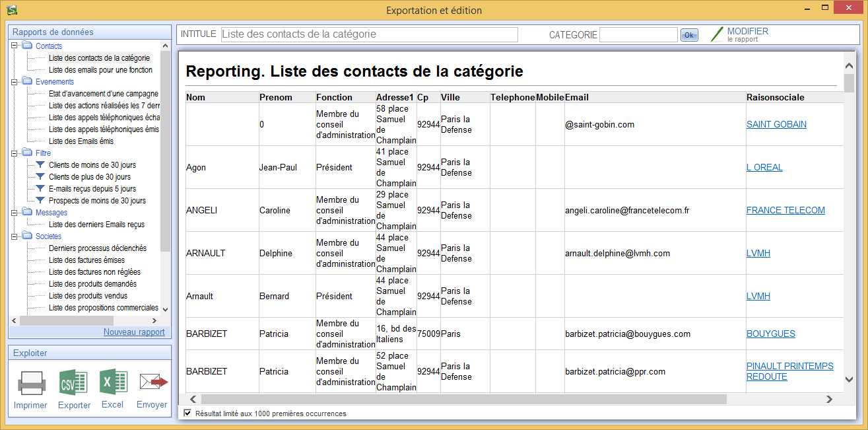Click the email angeli.caroline@francetelecom.fr

click(x=627, y=210)
